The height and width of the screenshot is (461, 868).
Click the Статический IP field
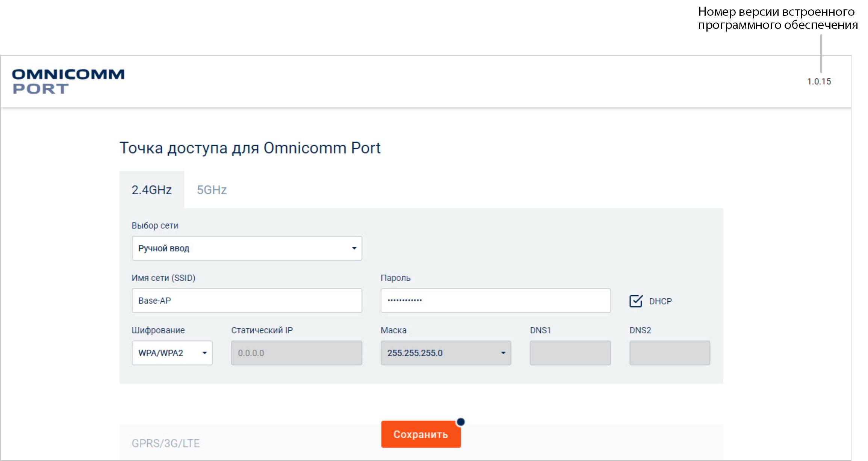tap(296, 353)
